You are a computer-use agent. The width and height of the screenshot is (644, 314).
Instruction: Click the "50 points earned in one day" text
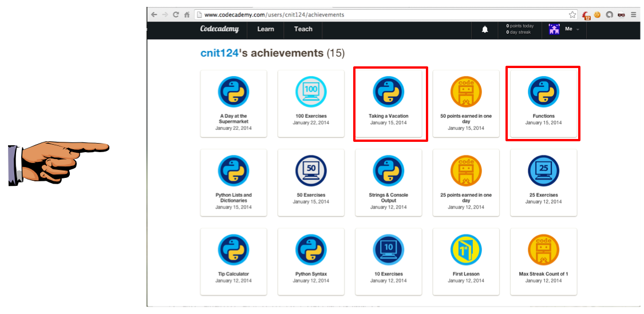(x=466, y=119)
